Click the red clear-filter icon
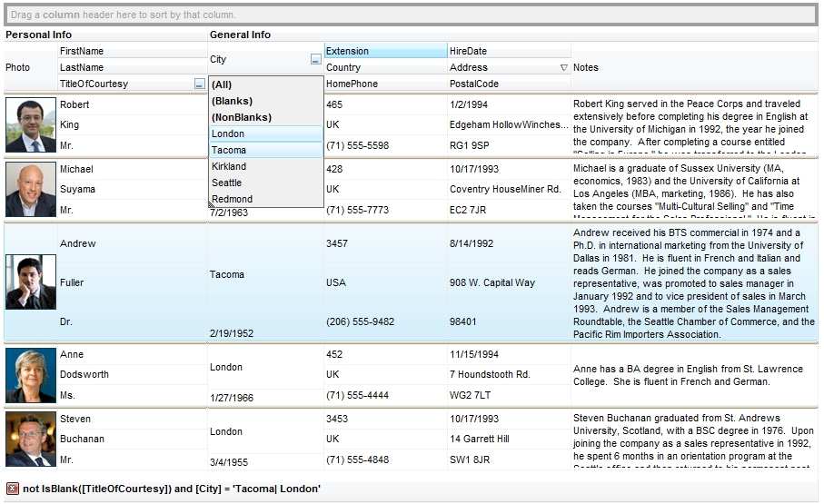The height and width of the screenshot is (504, 824). coord(13,489)
